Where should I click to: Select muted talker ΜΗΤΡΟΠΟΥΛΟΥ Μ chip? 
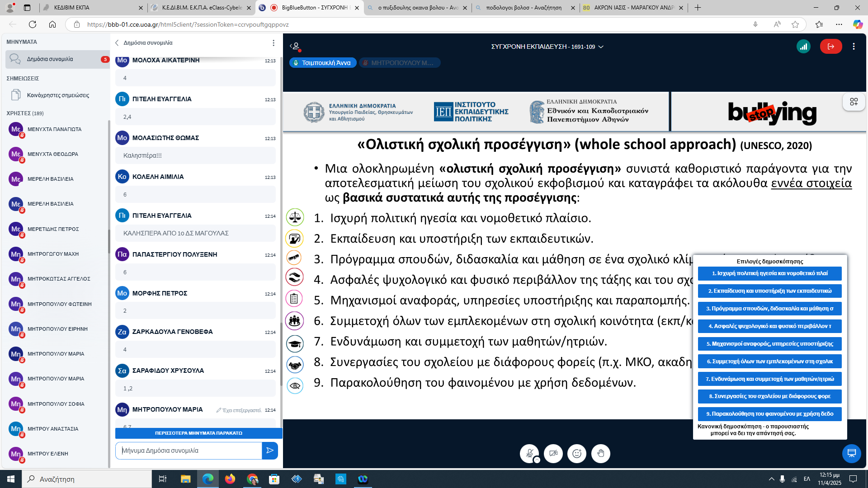coord(400,63)
